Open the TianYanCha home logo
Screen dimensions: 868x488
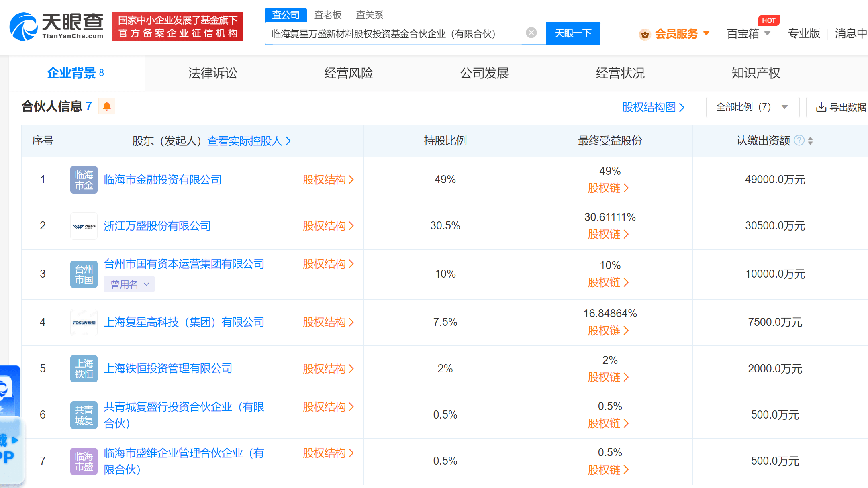pyautogui.click(x=56, y=27)
